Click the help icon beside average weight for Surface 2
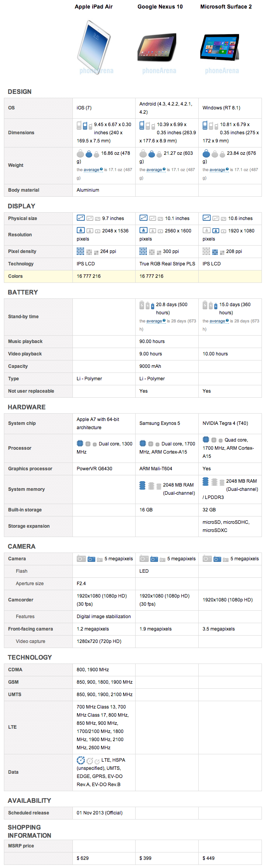Screen dimensions: 265x868 click(227, 169)
